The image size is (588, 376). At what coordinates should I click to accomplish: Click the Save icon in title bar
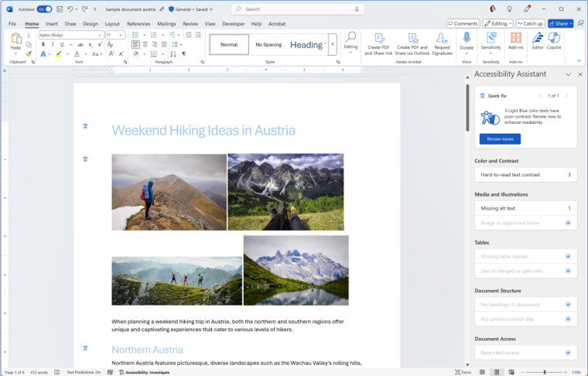[x=60, y=9]
